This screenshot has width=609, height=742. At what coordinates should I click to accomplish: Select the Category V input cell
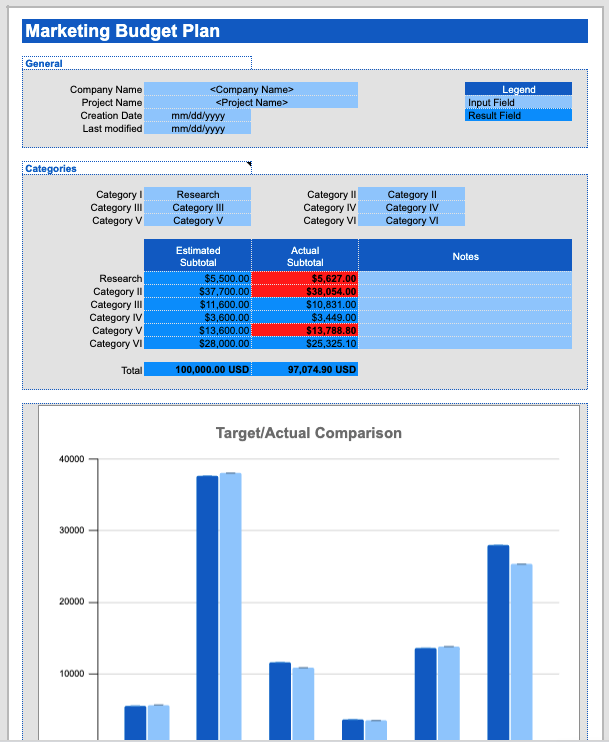(198, 220)
